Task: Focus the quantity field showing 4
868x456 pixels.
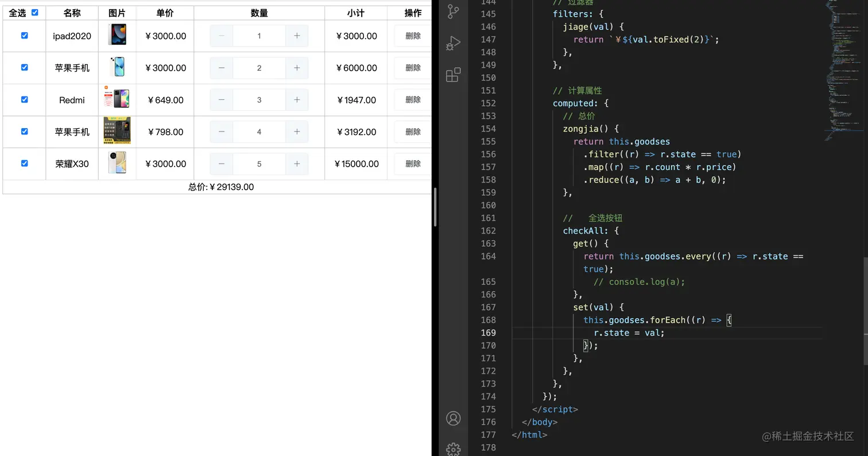Action: 259,132
